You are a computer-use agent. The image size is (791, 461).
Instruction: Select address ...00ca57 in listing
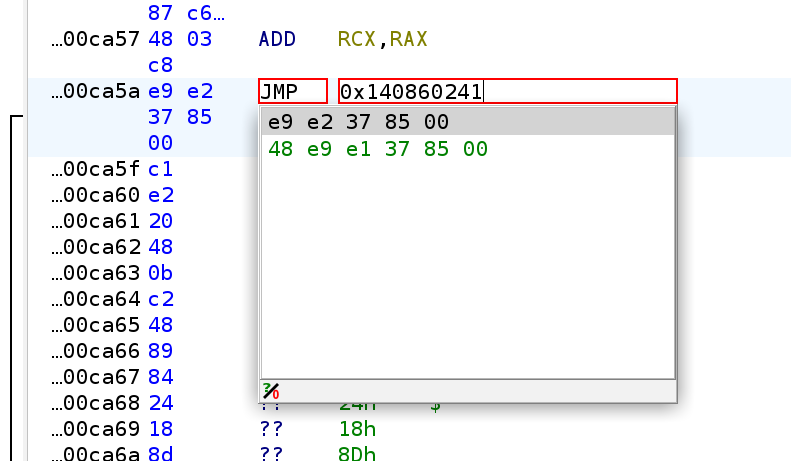click(x=98, y=40)
